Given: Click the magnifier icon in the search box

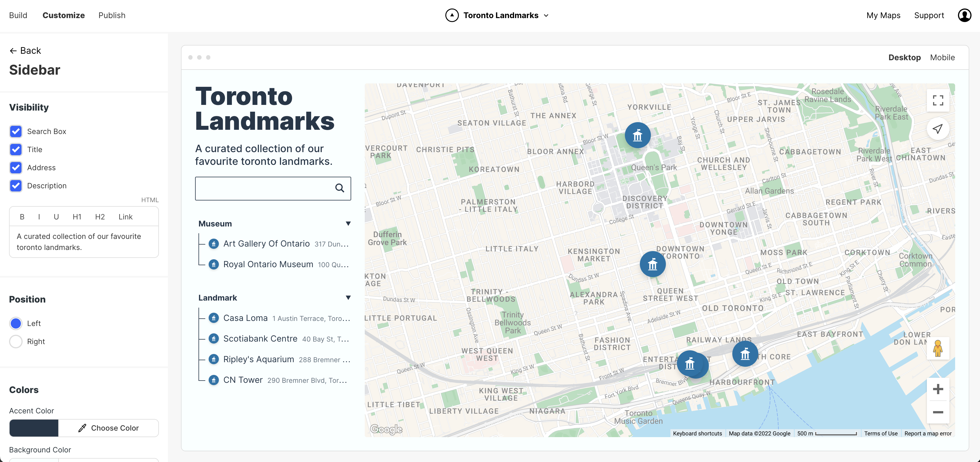Looking at the screenshot, I should tap(339, 188).
